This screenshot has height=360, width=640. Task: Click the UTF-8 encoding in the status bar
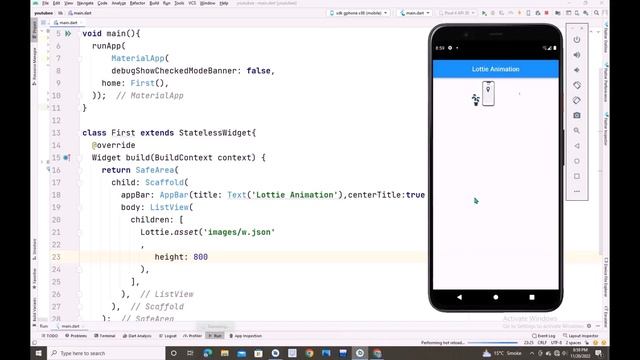click(556, 343)
